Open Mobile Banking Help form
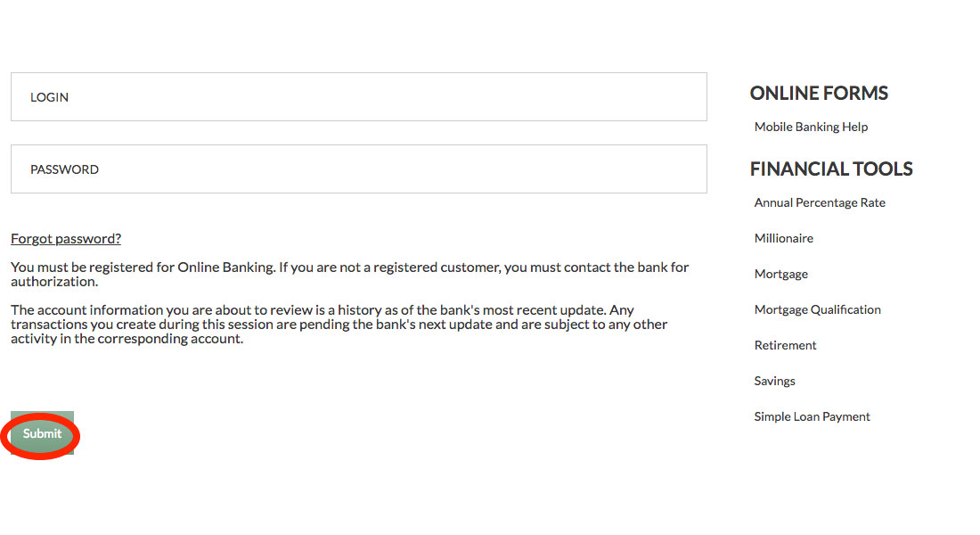 (x=811, y=127)
